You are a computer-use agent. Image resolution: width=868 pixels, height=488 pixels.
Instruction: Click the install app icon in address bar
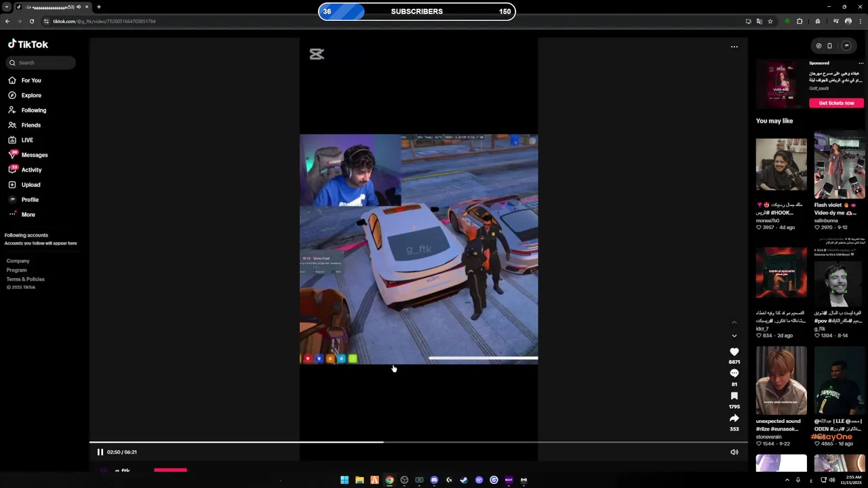(748, 21)
